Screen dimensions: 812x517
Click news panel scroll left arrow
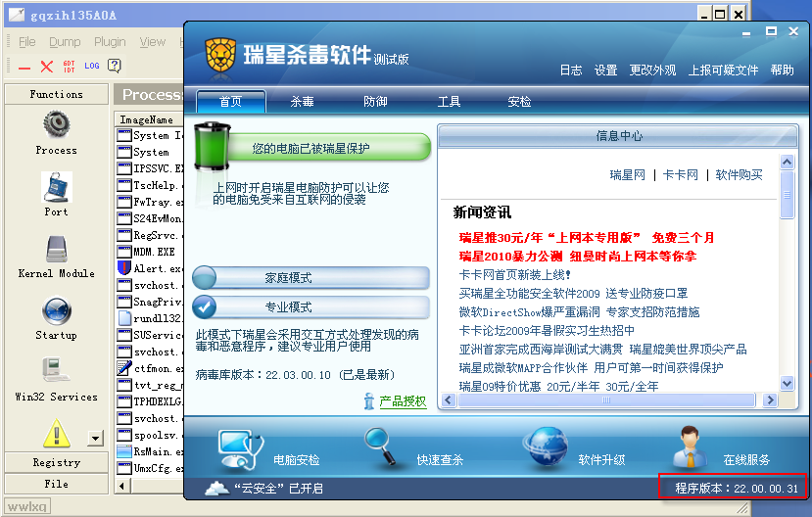pos(449,400)
